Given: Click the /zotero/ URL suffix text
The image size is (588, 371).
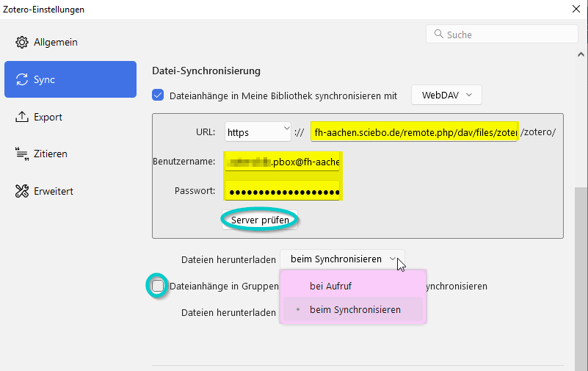Looking at the screenshot, I should (538, 132).
